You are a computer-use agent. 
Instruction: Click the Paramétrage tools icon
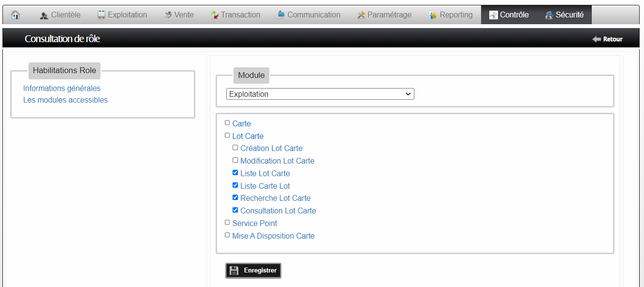(x=361, y=15)
